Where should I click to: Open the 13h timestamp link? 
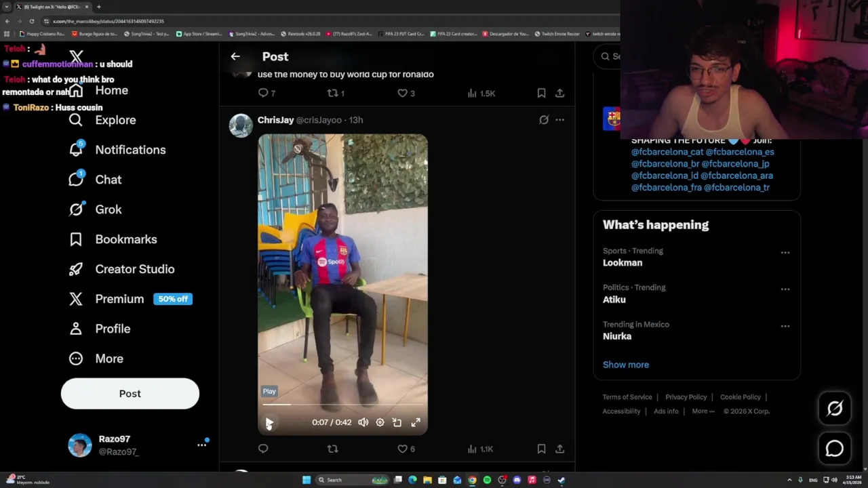click(356, 120)
